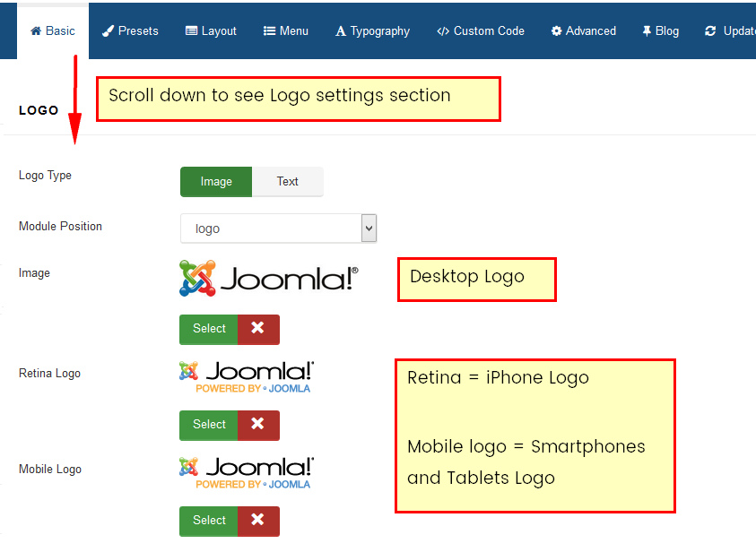The width and height of the screenshot is (756, 552).
Task: Click the desktop Joomla logo preview
Action: 269,279
